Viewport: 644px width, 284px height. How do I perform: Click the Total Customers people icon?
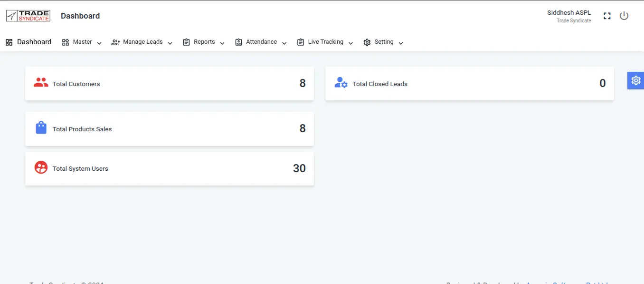41,83
